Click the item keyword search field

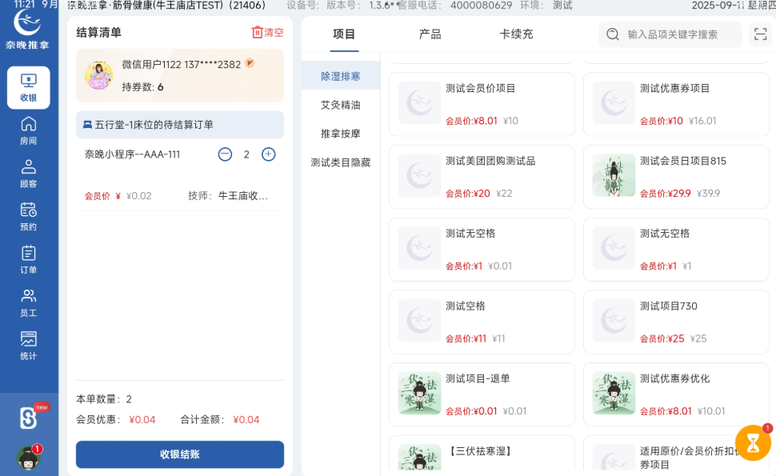[680, 34]
